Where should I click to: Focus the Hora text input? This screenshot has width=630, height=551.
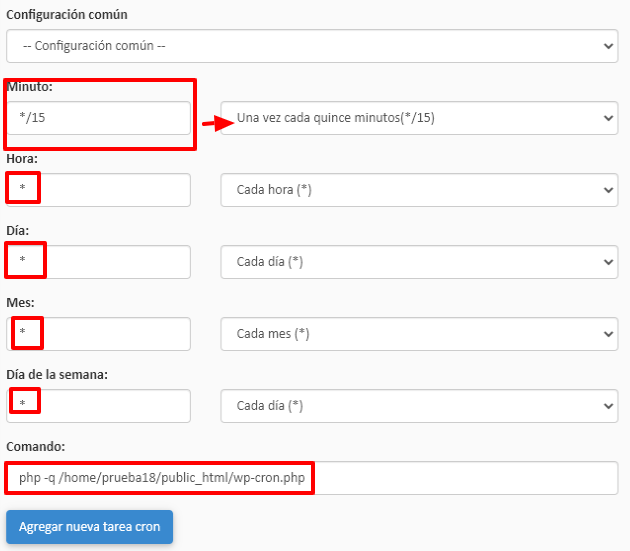click(98, 190)
